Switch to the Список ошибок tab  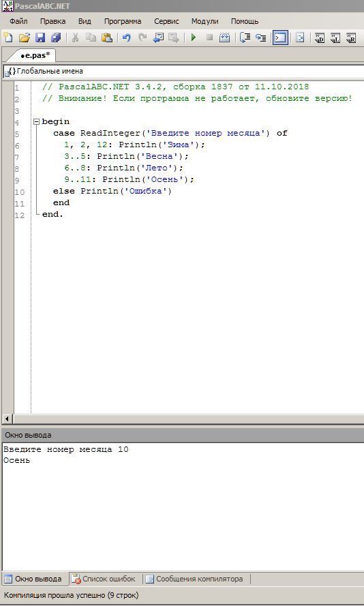point(104,579)
